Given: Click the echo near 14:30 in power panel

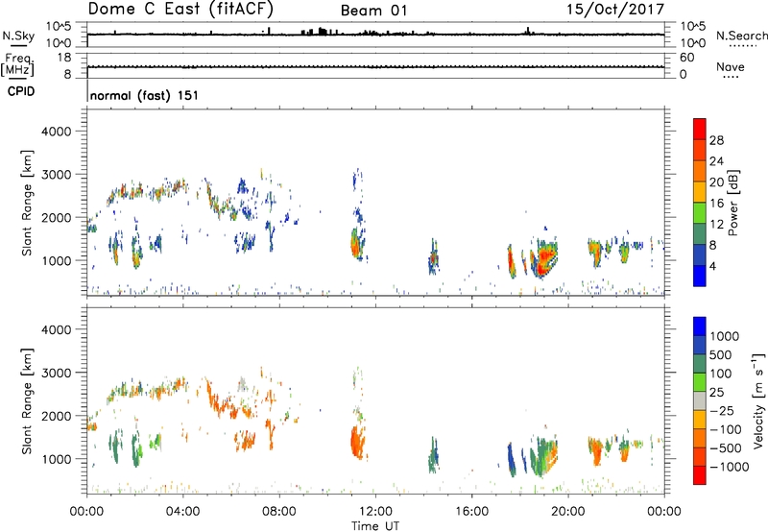Looking at the screenshot, I should point(434,257).
